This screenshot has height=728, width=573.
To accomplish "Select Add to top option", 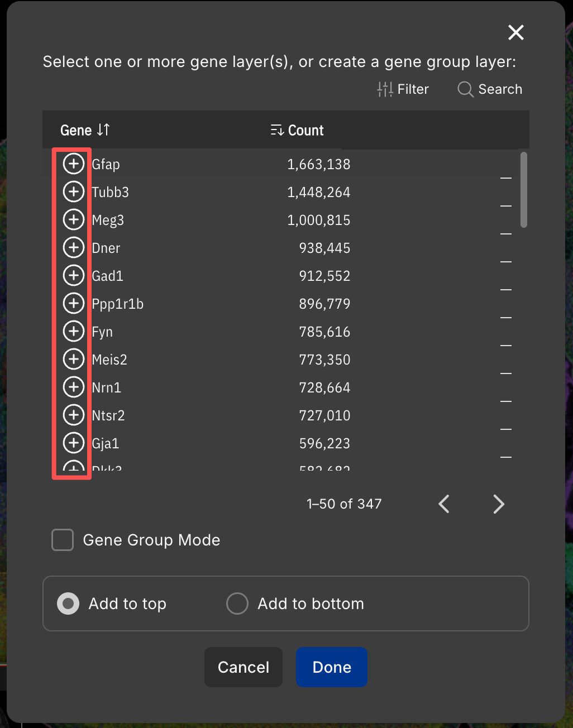I will (68, 604).
